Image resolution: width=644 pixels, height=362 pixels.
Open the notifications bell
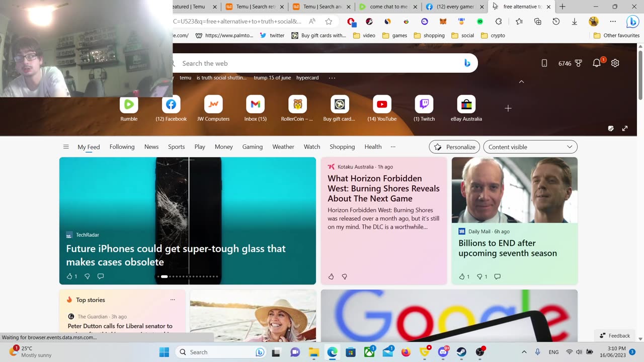click(x=597, y=63)
